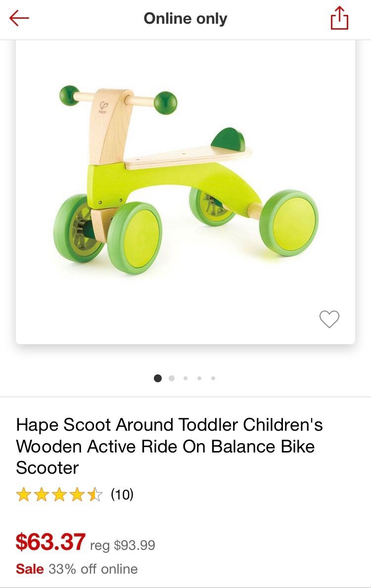The width and height of the screenshot is (371, 588).
Task: Tap the (10) review count
Action: pos(122,495)
